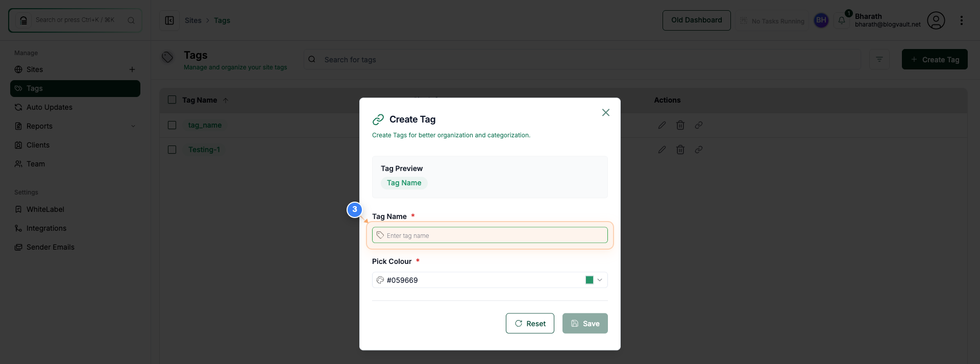The width and height of the screenshot is (980, 364).
Task: Edit the Testing-1 row with pencil icon
Action: (662, 150)
